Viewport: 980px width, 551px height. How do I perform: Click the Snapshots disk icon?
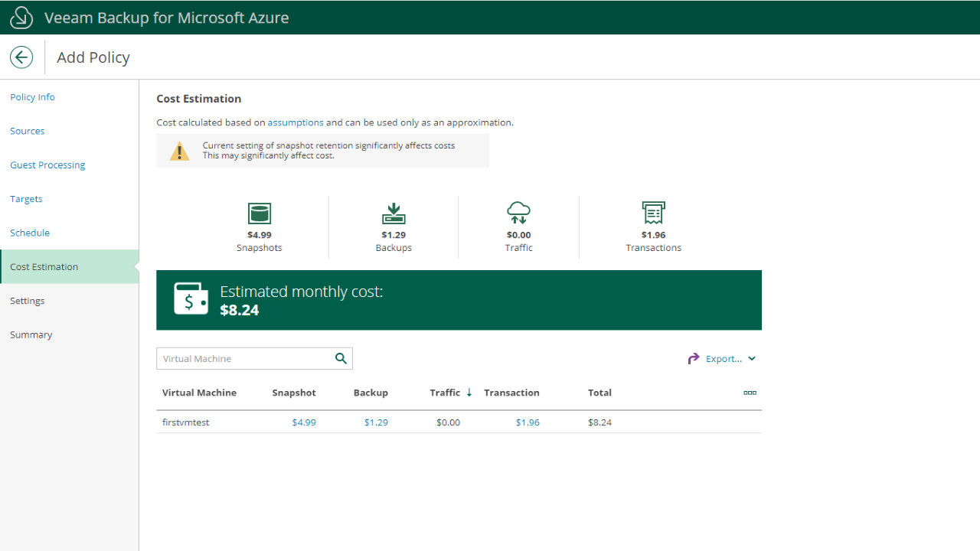[x=260, y=214]
